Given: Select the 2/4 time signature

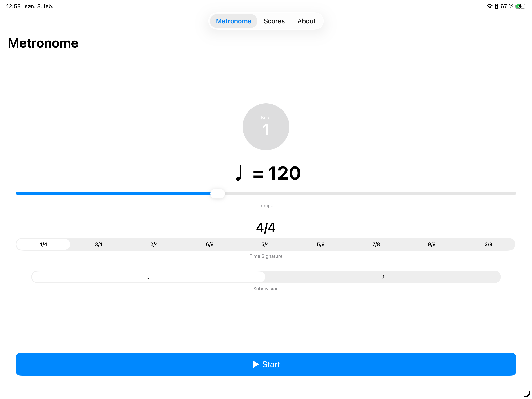Looking at the screenshot, I should [154, 244].
